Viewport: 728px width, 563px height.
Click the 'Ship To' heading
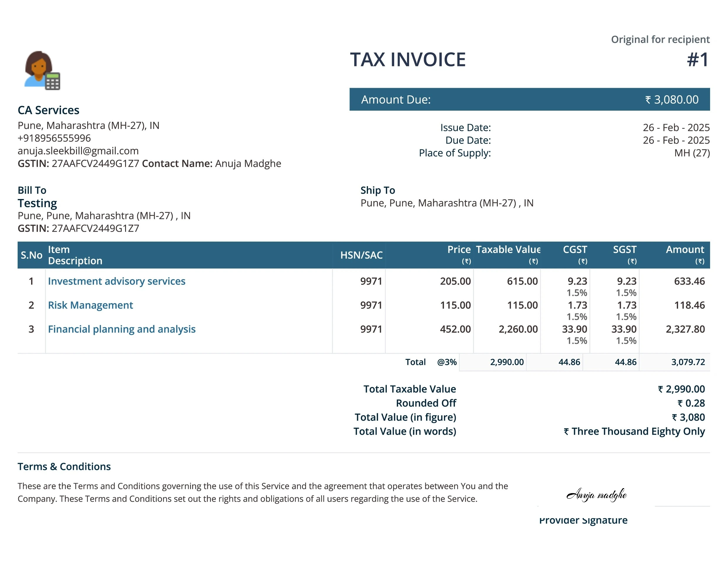(x=378, y=190)
